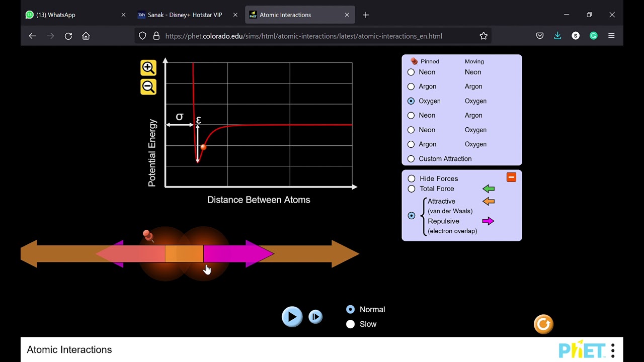Reload the current page
This screenshot has height=362, width=644.
pyautogui.click(x=68, y=36)
